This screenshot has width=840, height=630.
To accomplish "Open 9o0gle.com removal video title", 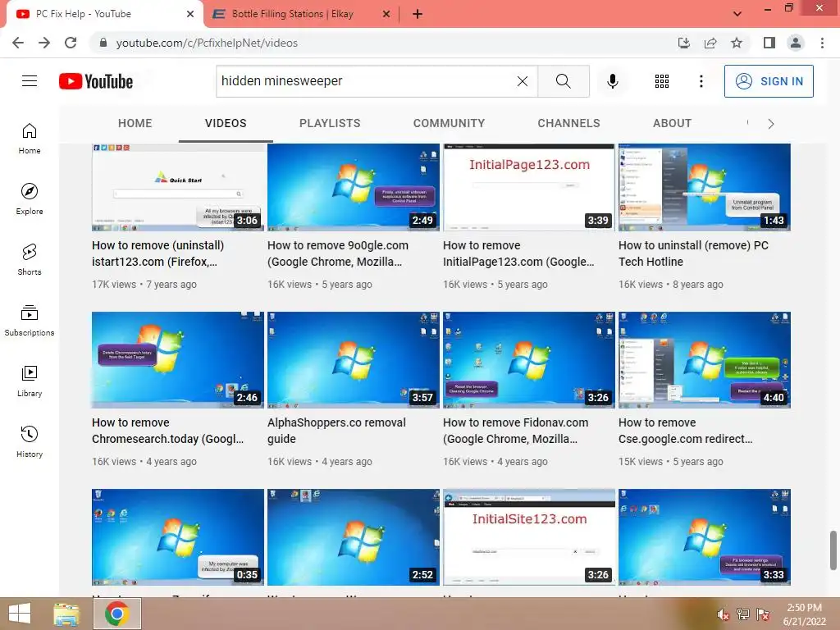I will [337, 253].
